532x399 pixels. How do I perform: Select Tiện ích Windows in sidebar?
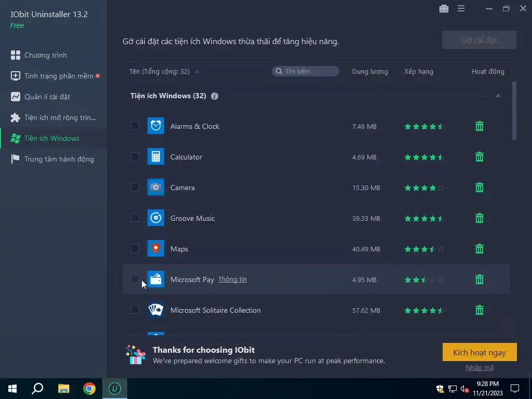[x=54, y=138]
